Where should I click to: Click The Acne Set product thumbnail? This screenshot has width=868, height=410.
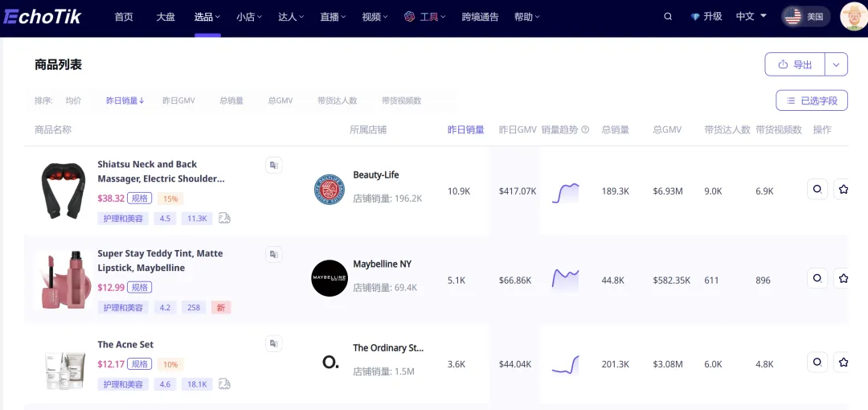65,370
